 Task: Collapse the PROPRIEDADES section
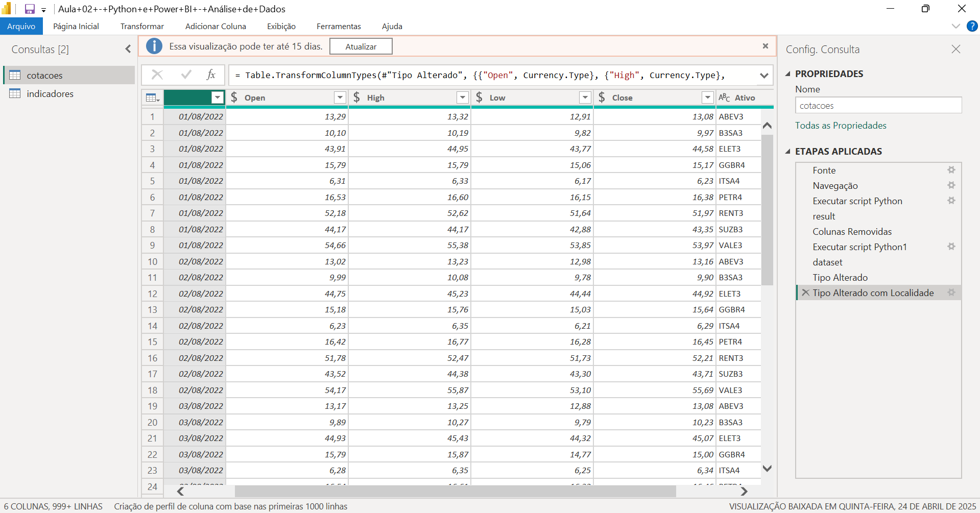(788, 74)
